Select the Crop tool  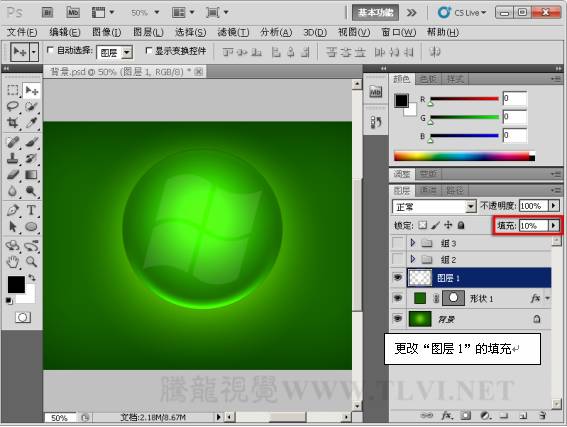(13, 123)
